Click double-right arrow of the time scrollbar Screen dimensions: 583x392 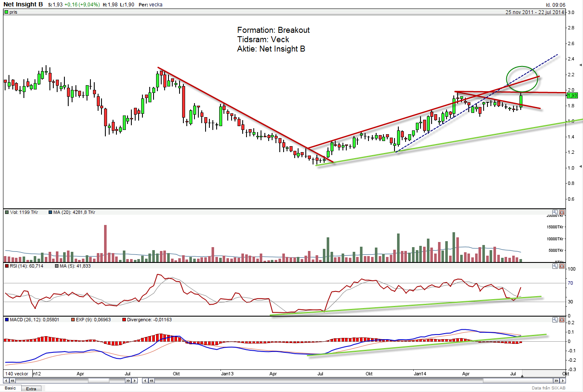[557, 380]
